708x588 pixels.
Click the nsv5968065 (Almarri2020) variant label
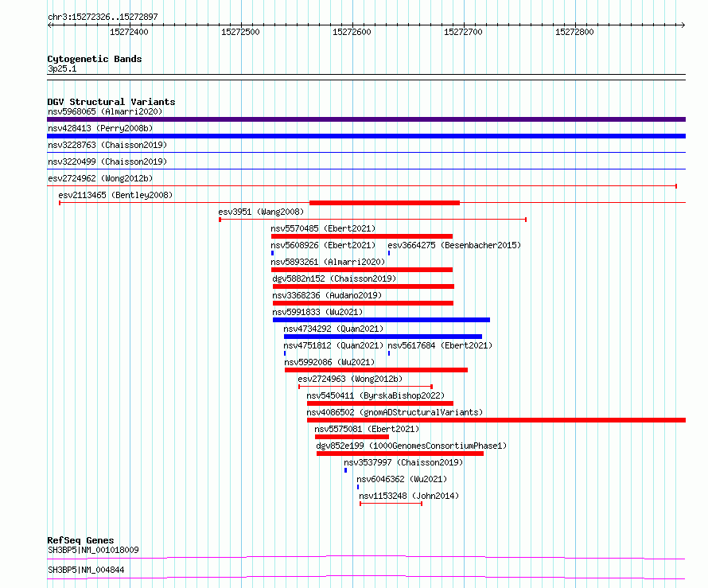pyautogui.click(x=105, y=111)
